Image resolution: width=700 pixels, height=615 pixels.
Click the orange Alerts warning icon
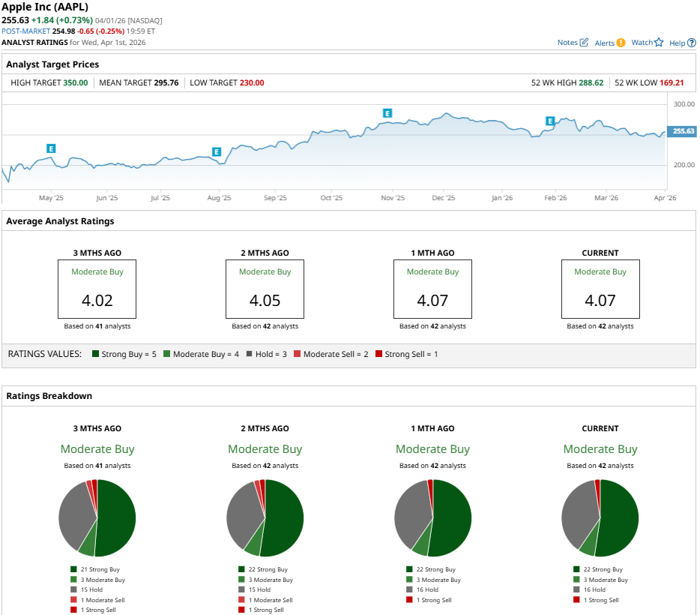tap(621, 43)
